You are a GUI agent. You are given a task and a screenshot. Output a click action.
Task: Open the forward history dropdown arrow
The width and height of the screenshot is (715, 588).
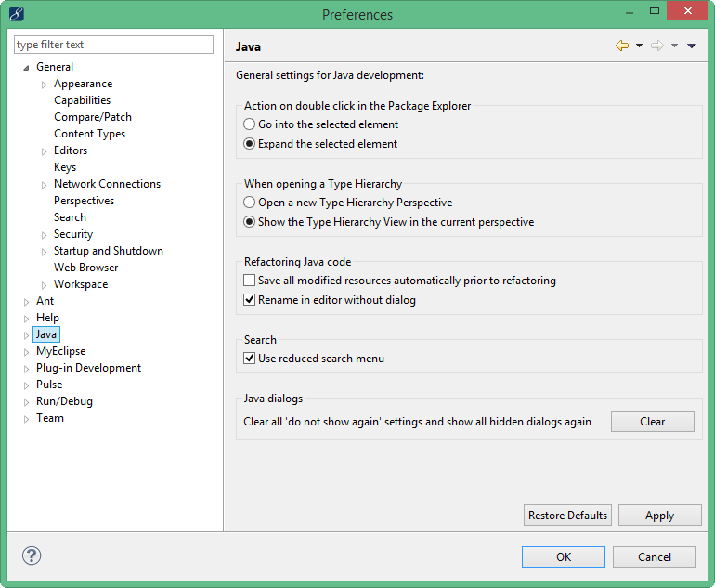point(674,46)
